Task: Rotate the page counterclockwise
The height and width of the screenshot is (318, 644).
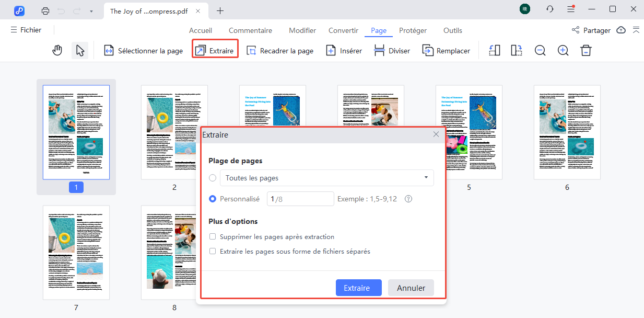Action: [x=494, y=50]
